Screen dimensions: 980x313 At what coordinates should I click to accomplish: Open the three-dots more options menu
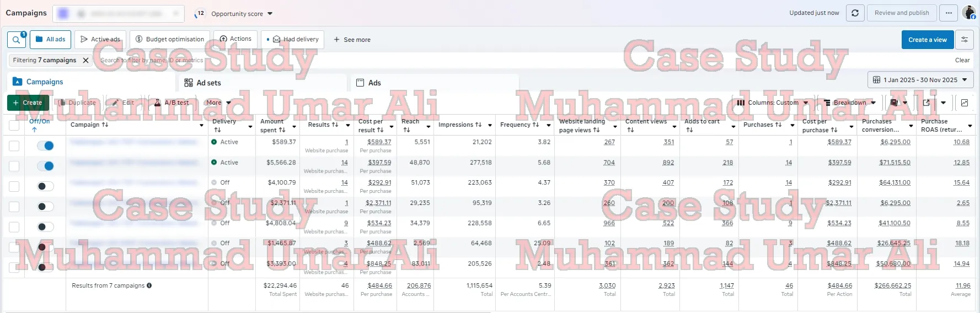[x=949, y=13]
